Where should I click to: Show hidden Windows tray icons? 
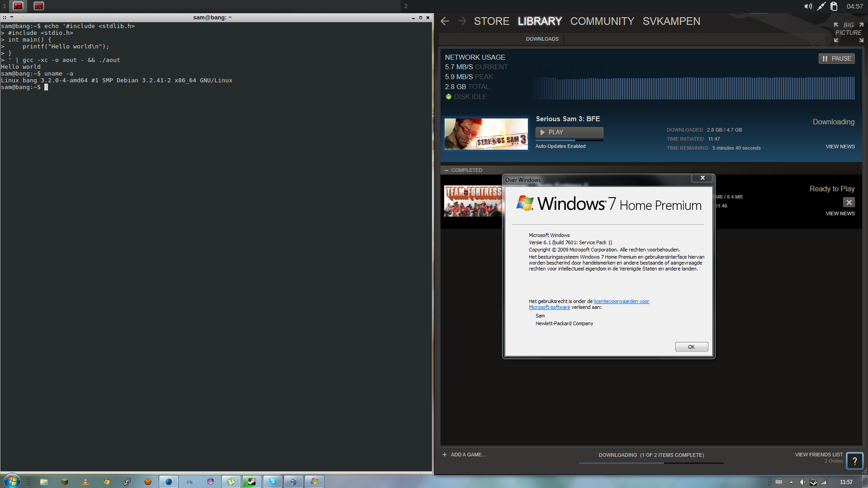(x=791, y=482)
